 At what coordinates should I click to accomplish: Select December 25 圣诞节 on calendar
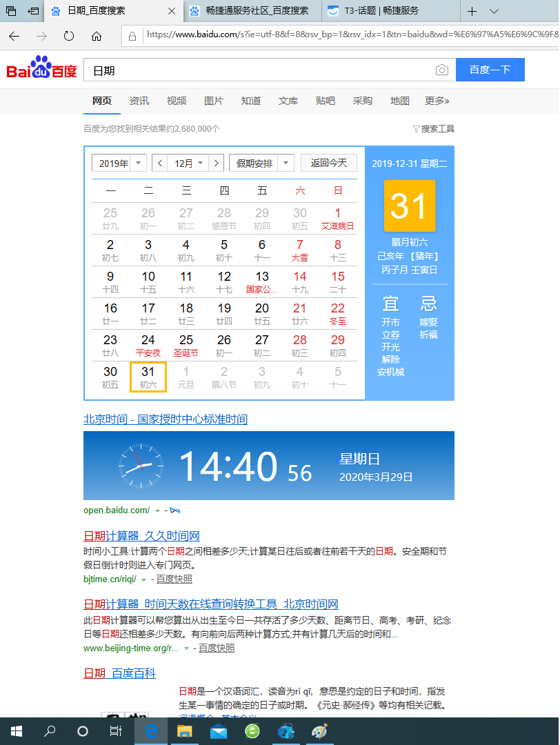click(186, 346)
